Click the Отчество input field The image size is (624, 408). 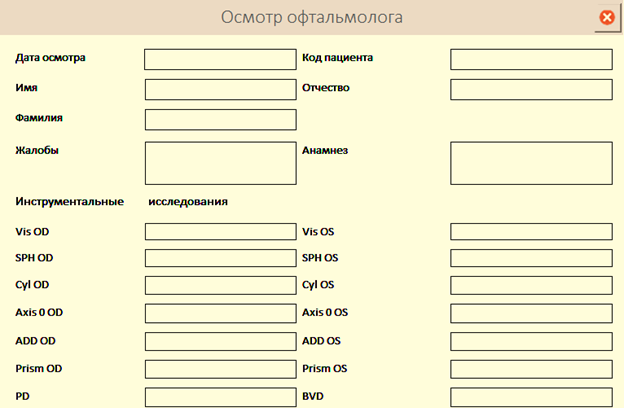pyautogui.click(x=531, y=89)
